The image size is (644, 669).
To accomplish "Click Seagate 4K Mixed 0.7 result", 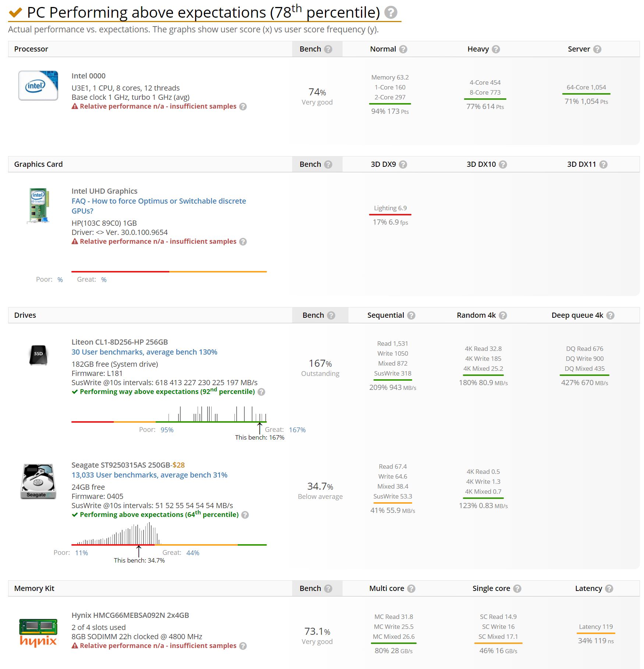I will click(x=483, y=492).
